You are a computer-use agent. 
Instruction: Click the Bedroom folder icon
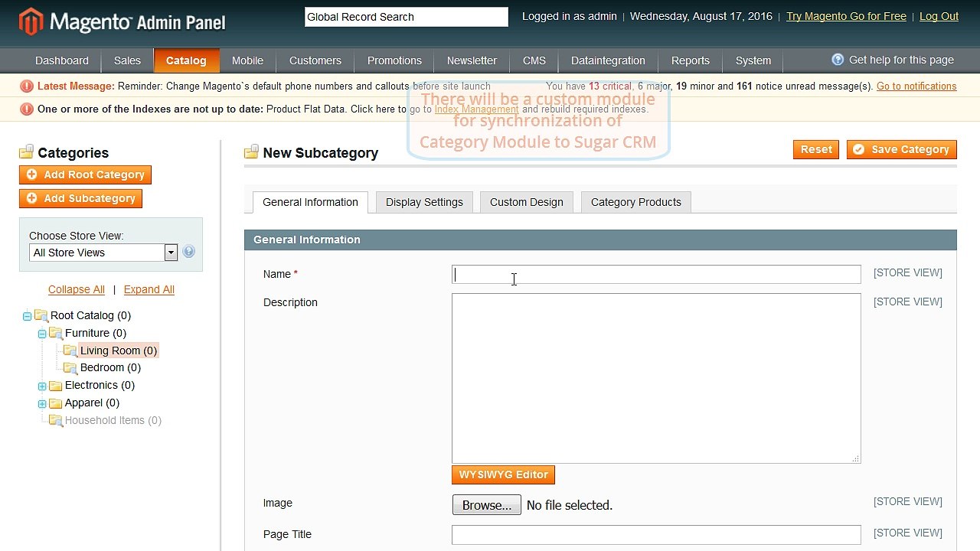point(70,368)
